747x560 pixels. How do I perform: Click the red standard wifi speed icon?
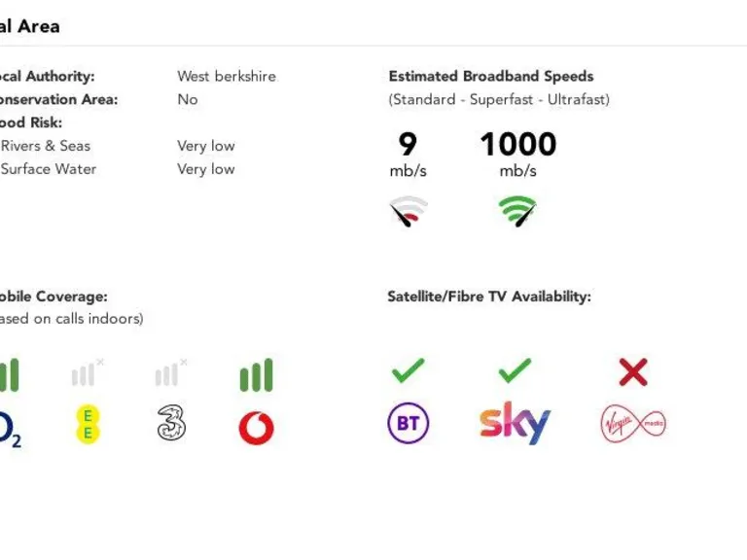point(409,211)
